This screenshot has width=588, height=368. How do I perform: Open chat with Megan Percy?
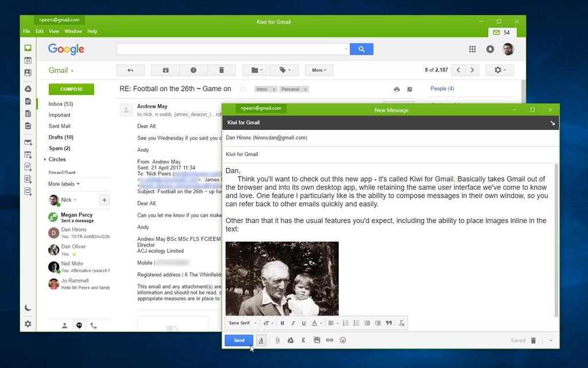[x=79, y=217]
